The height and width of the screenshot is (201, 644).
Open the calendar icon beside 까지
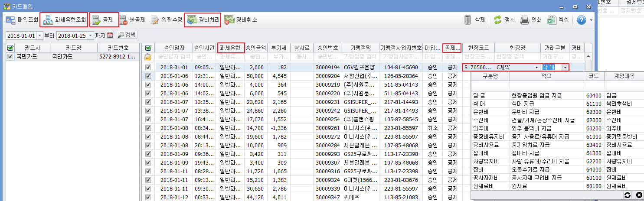coord(110,35)
